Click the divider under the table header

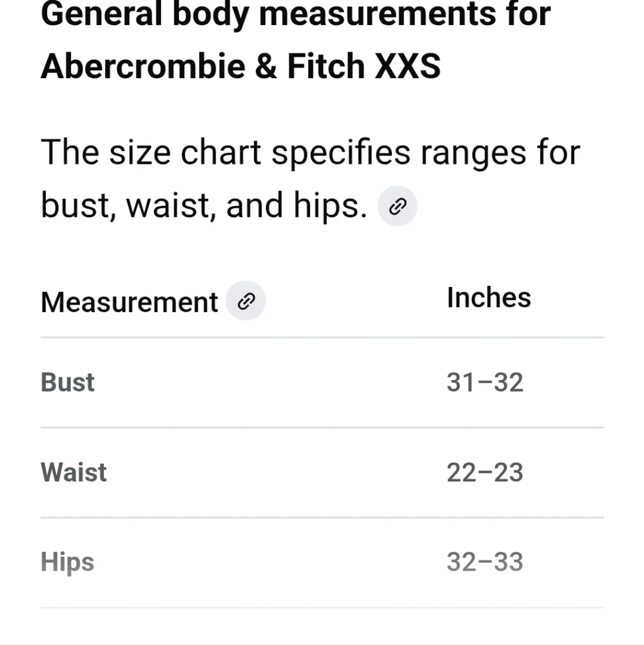(322, 337)
